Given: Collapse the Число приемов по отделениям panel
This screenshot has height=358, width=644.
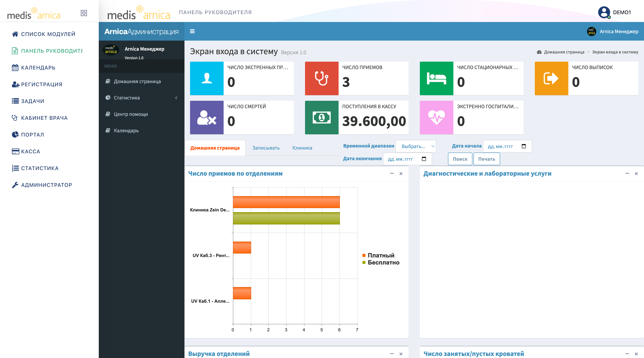Looking at the screenshot, I should (x=392, y=173).
